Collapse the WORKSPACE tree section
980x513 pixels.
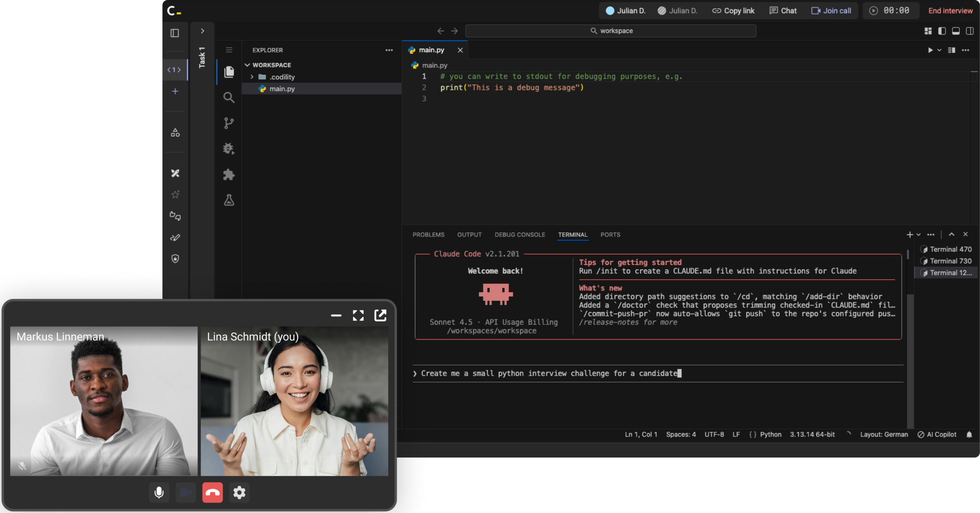point(247,65)
